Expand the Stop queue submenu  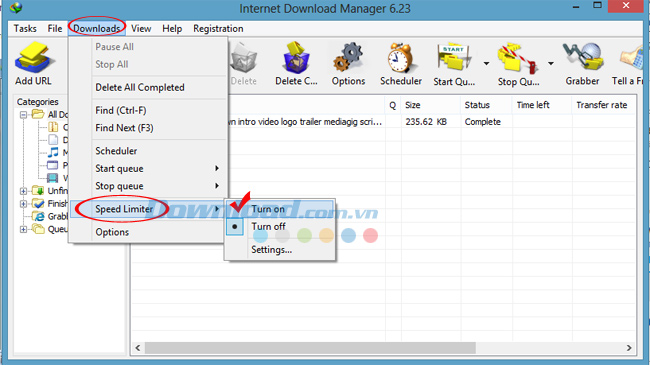click(216, 186)
